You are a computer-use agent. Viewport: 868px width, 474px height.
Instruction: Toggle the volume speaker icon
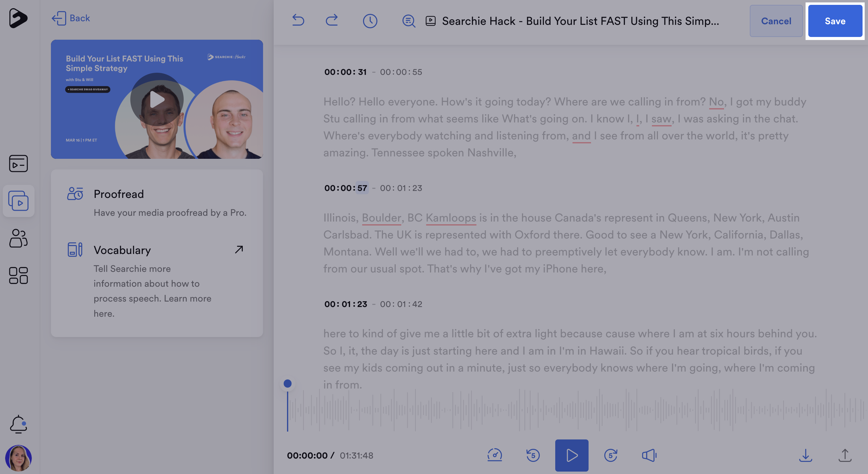(649, 456)
